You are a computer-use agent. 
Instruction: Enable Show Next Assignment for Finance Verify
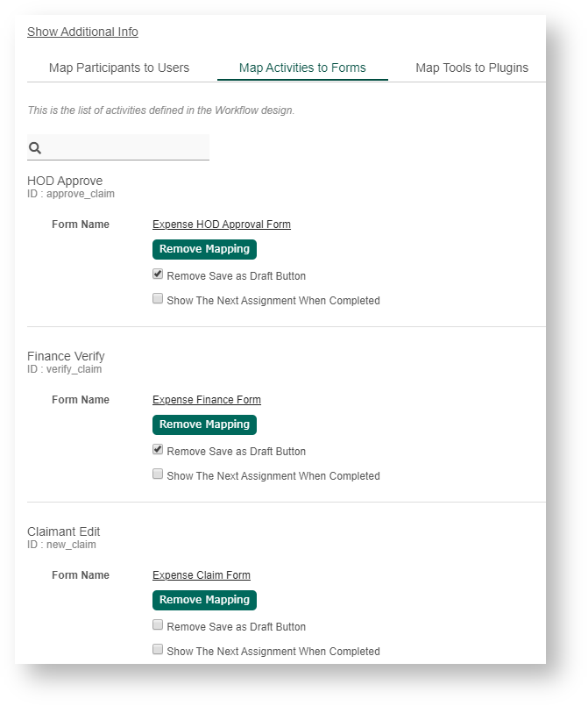(x=158, y=474)
